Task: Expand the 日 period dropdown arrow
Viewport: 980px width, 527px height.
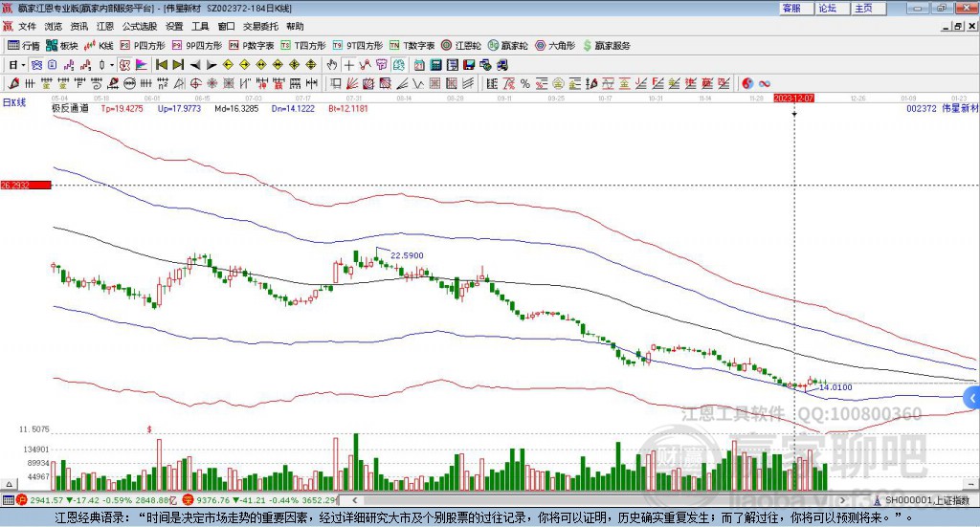Action: pyautogui.click(x=23, y=65)
